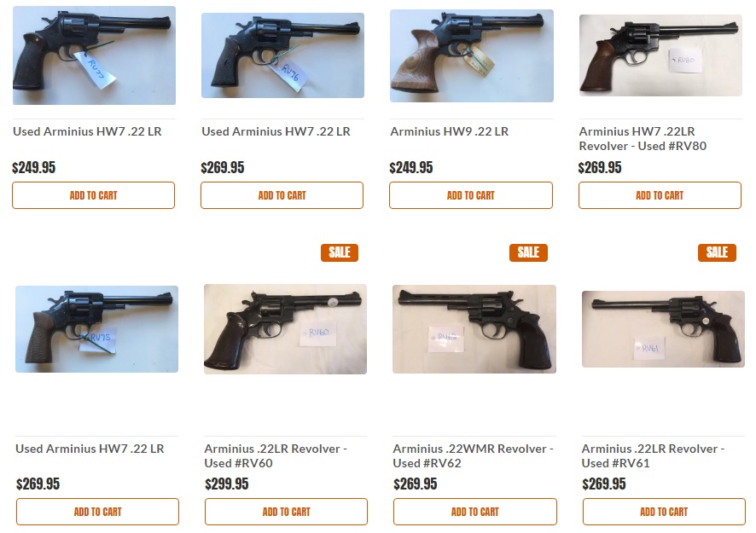
Task: Open Arminius HW7 .22LR Revolver - Used #RV80 link
Action: [x=643, y=138]
